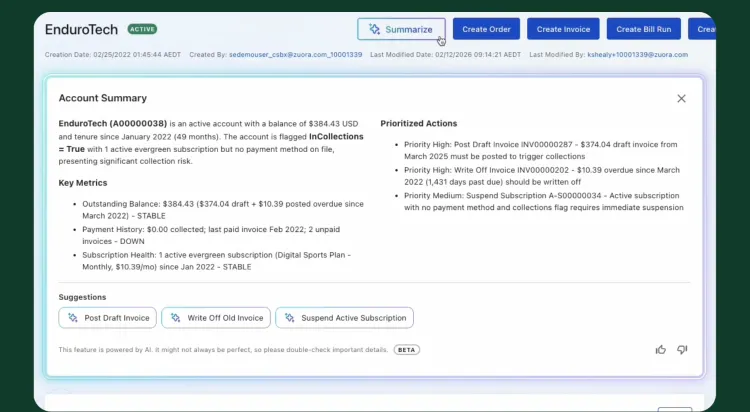Click the ACTIVE status badge
This screenshot has width=750, height=412.
click(142, 29)
